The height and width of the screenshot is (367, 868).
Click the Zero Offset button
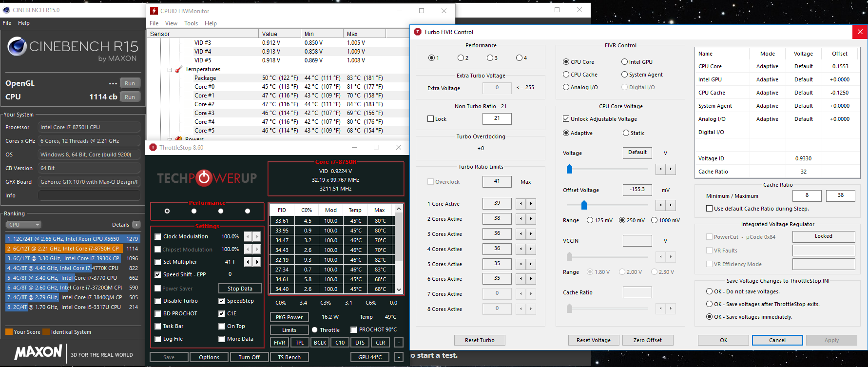click(x=648, y=340)
